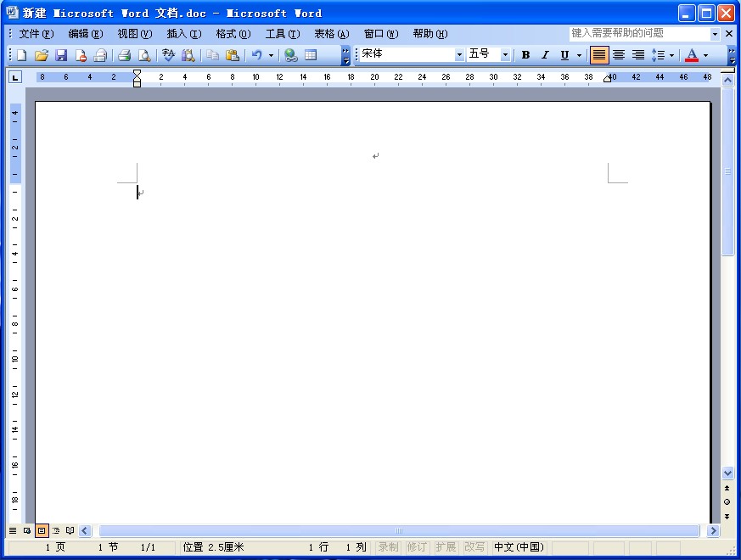The image size is (741, 560).
Task: Click the Undo arrow
Action: [x=256, y=55]
